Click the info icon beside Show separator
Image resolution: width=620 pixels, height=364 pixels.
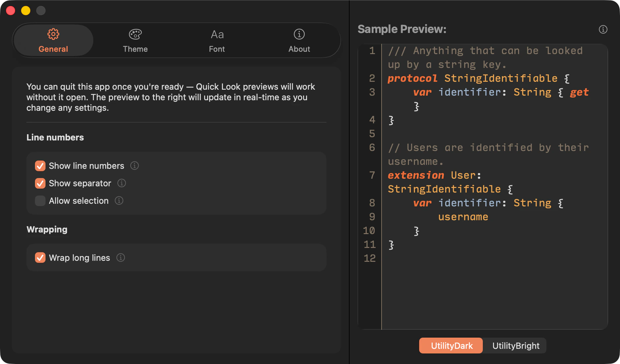[122, 183]
